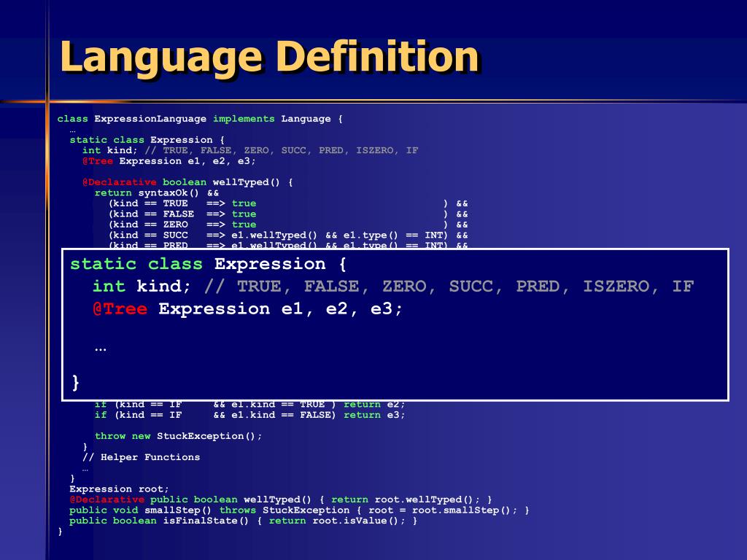Screen dimensions: 747x560
Task: Click the "Expression root;" declaration
Action: [119, 489]
